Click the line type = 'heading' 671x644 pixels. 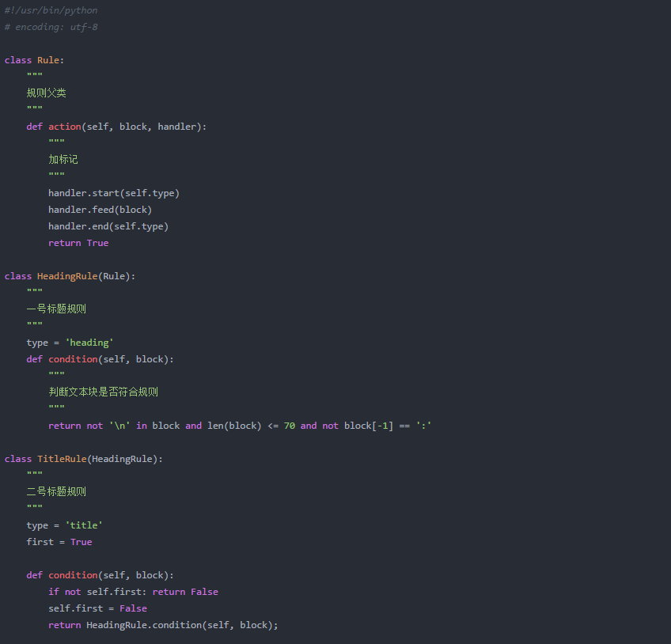tap(70, 343)
